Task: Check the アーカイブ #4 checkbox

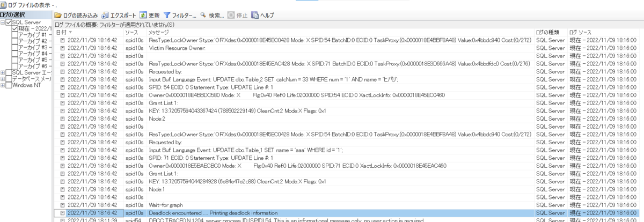Action: coord(15,54)
